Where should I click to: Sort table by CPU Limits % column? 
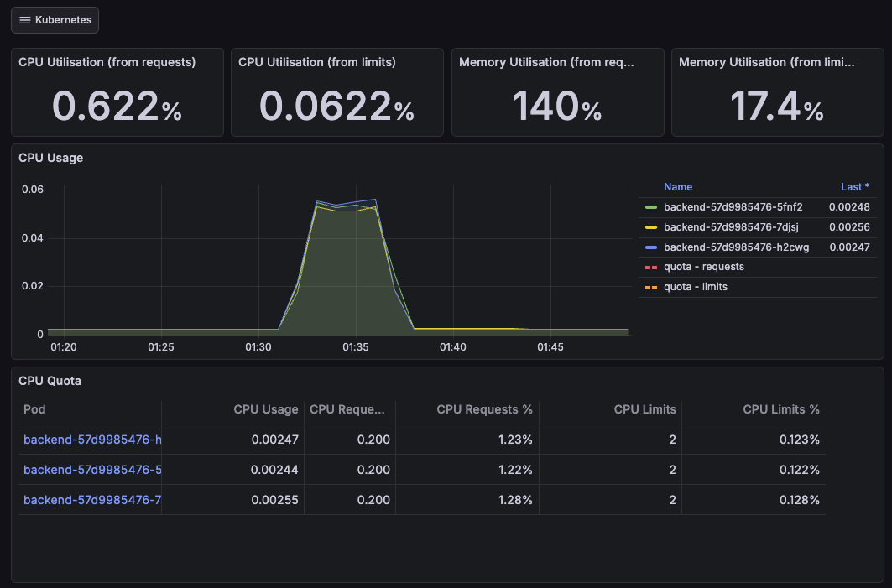780,409
